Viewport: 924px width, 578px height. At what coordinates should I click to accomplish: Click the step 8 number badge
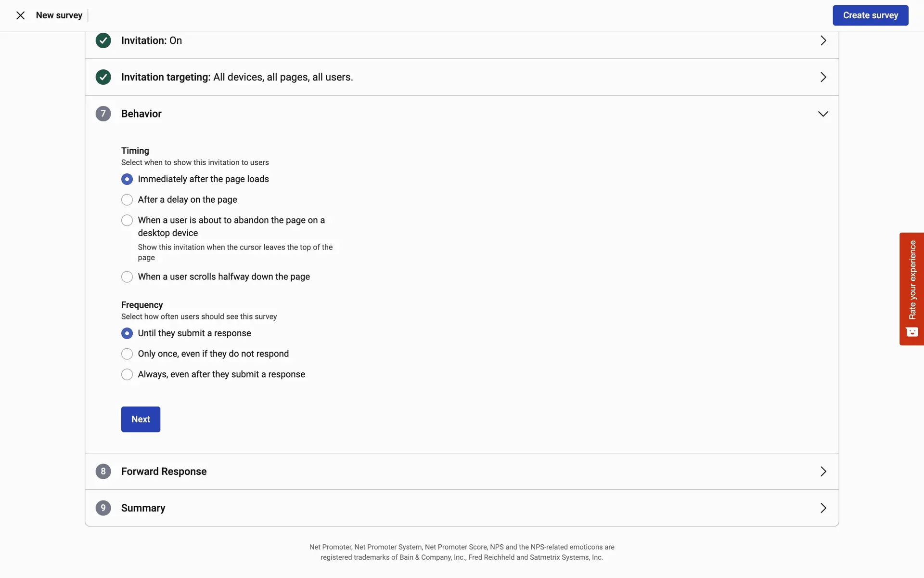[x=103, y=471]
